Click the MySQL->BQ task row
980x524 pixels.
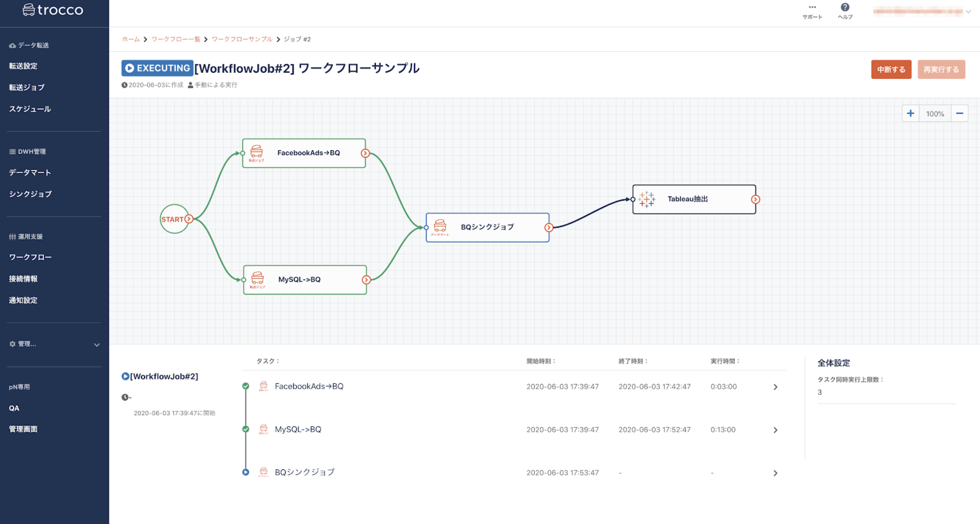click(298, 429)
